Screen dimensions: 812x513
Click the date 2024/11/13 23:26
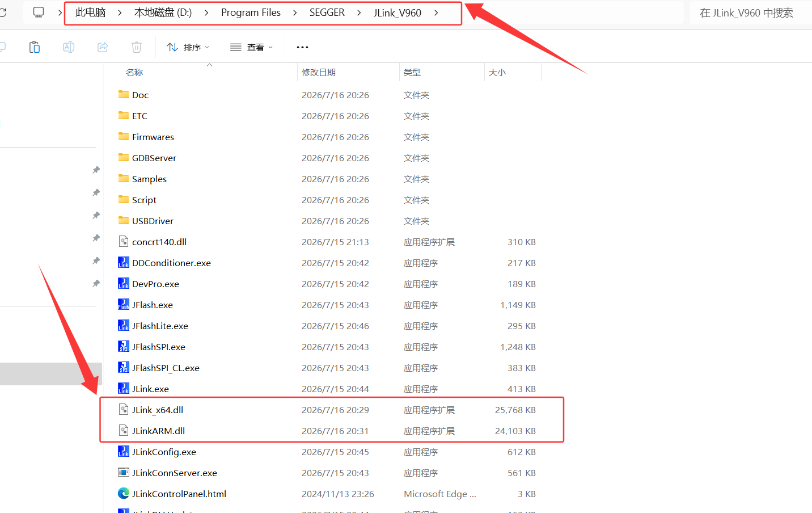tap(338, 494)
